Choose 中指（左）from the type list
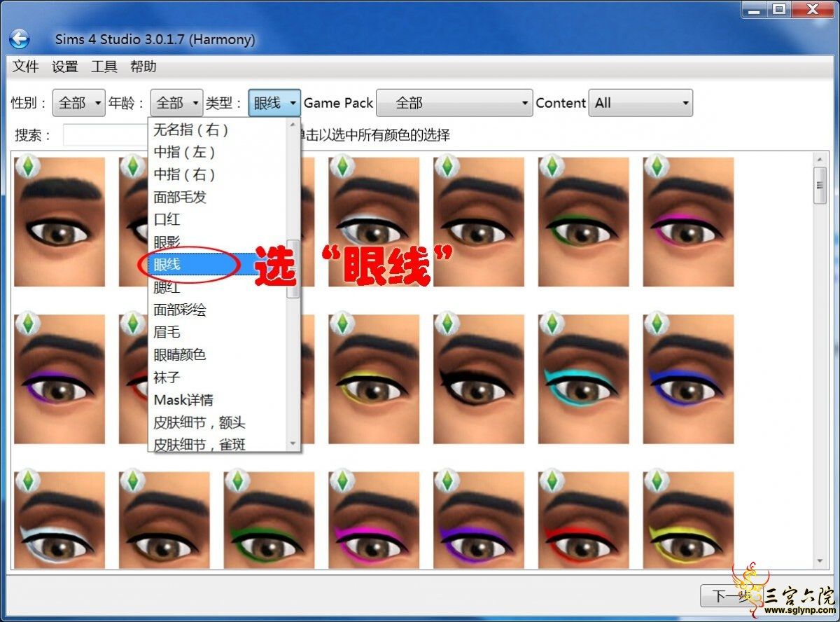This screenshot has height=622, width=840. tap(218, 152)
